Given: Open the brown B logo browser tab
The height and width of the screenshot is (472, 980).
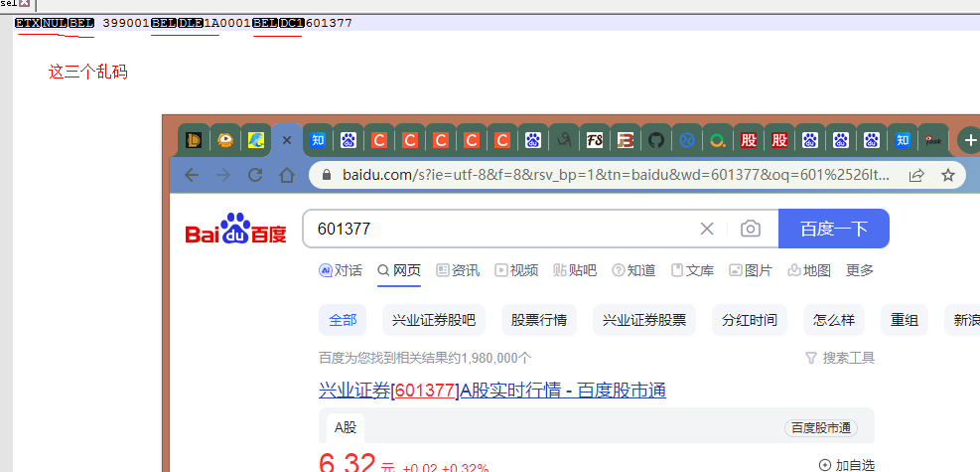Looking at the screenshot, I should (625, 141).
